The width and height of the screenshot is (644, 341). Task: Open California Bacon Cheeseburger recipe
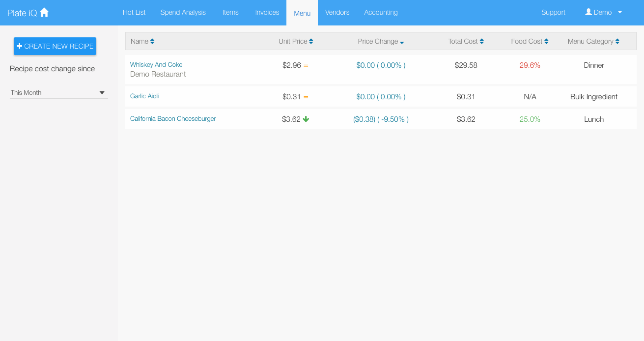click(x=173, y=119)
